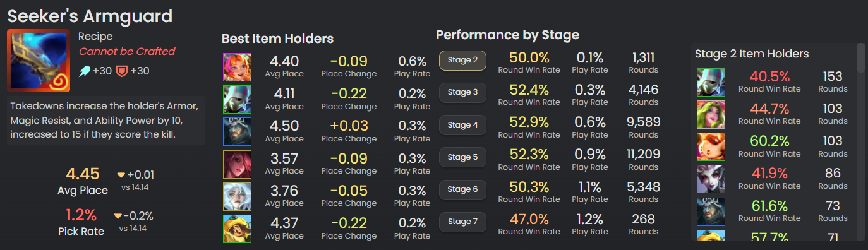
Task: Click Stage 2 holder with 41.9% win rate
Action: (711, 179)
